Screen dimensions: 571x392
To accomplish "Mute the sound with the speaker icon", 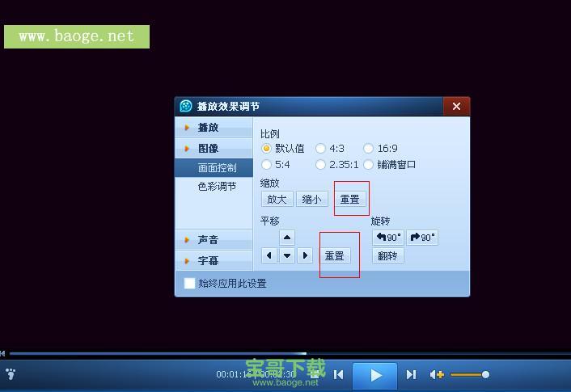I will pos(437,374).
